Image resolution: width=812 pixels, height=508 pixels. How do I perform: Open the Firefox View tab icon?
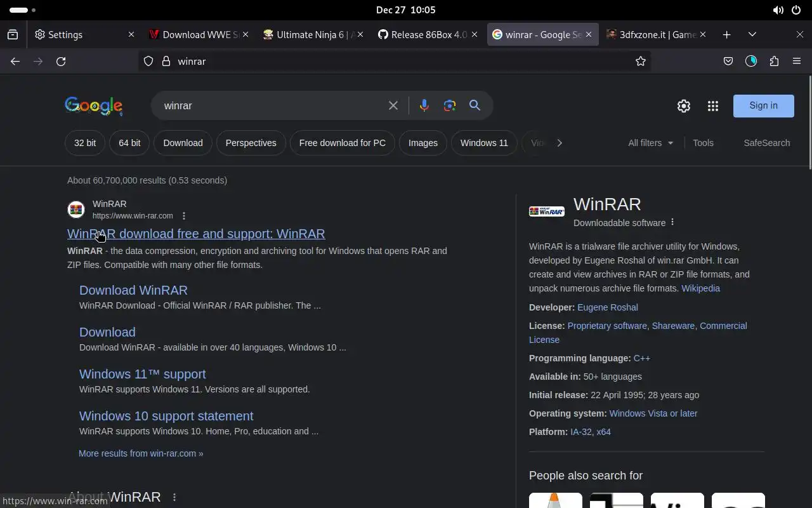(13, 34)
